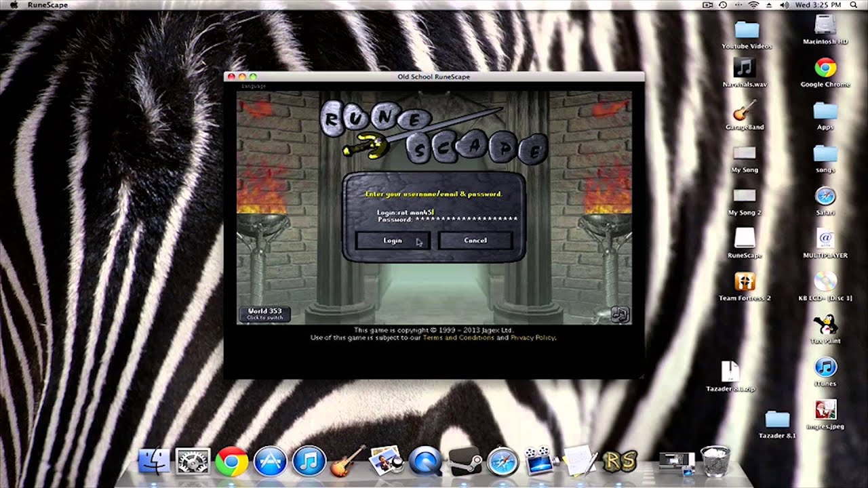Select the Apps folder on desktop

[825, 116]
